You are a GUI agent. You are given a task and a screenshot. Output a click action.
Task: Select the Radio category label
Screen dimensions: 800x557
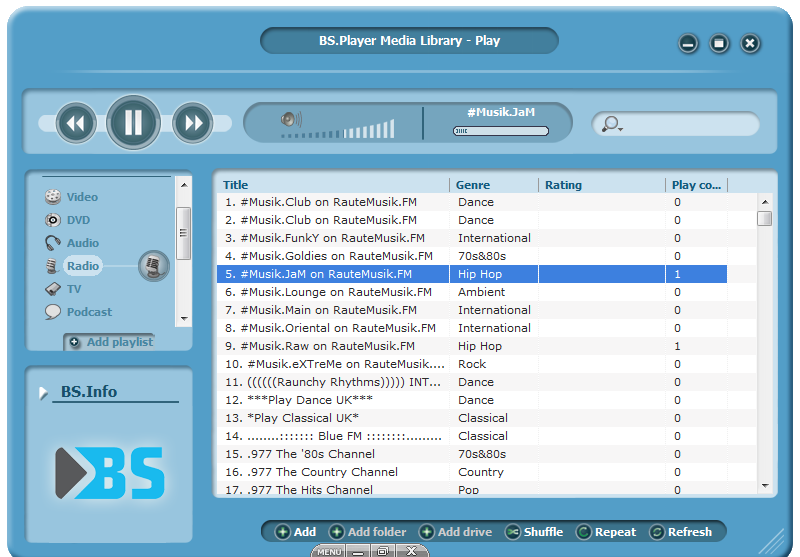pyautogui.click(x=83, y=266)
